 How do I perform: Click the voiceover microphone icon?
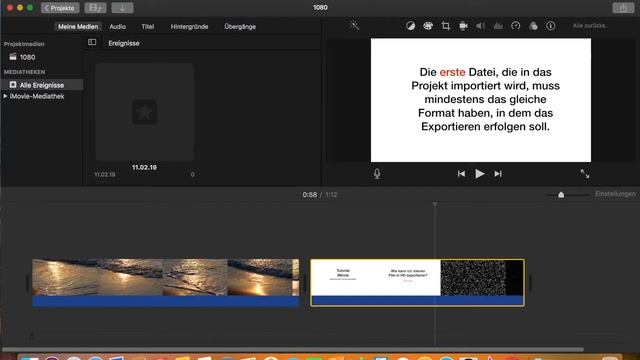[x=377, y=174]
